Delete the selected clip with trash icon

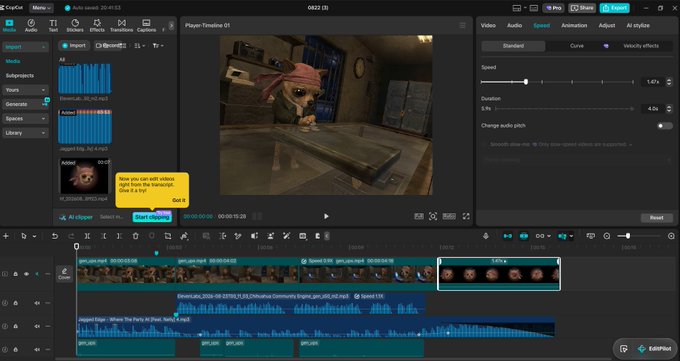pyautogui.click(x=136, y=236)
